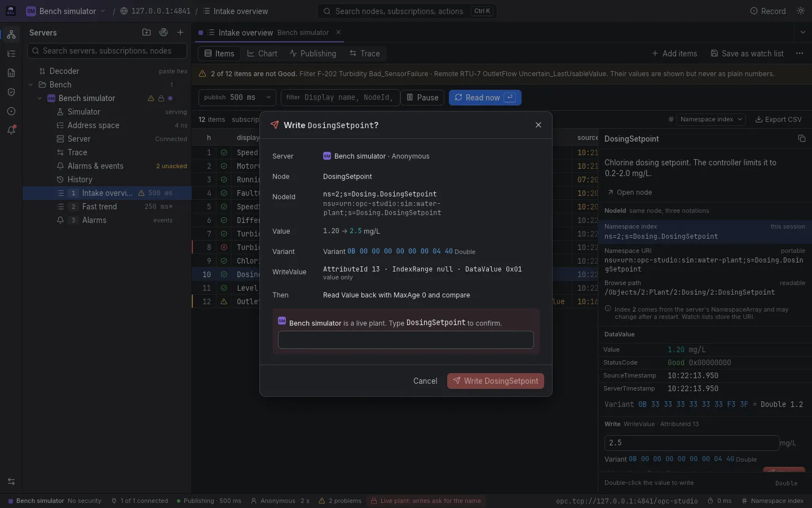Open the notifications bell in activity bar
The width and height of the screenshot is (812, 508).
pos(11,130)
